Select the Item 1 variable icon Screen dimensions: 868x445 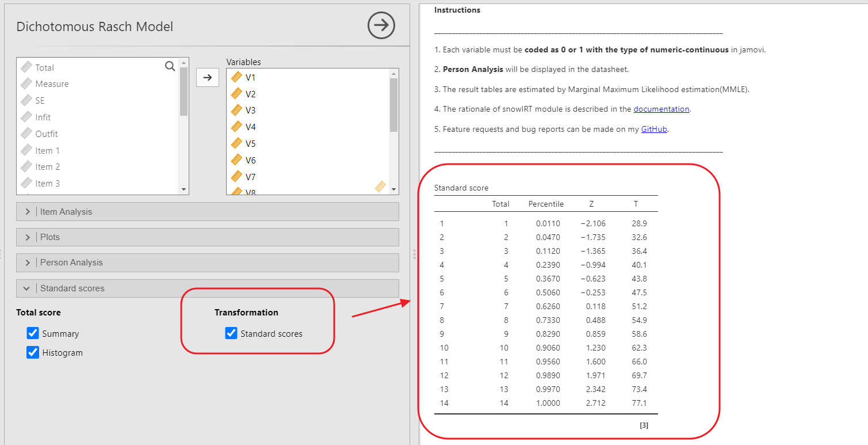(x=26, y=150)
